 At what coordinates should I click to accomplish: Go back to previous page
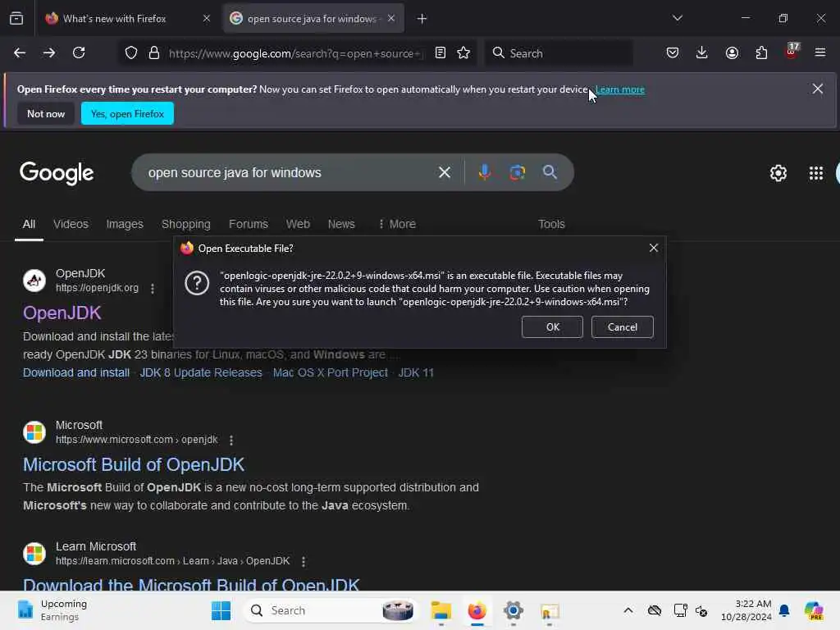tap(20, 52)
